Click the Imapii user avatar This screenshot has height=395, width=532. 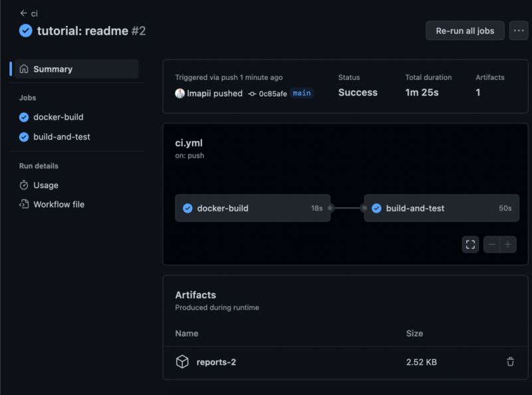click(x=180, y=94)
